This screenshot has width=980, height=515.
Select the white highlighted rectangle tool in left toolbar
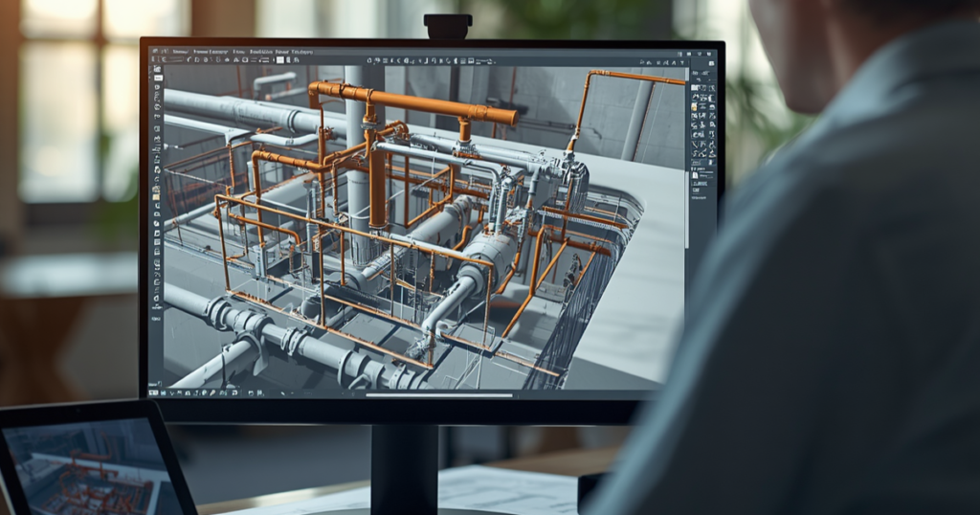158,78
